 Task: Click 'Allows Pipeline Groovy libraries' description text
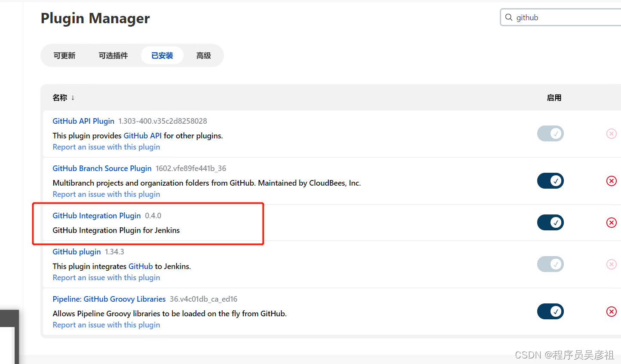click(169, 314)
